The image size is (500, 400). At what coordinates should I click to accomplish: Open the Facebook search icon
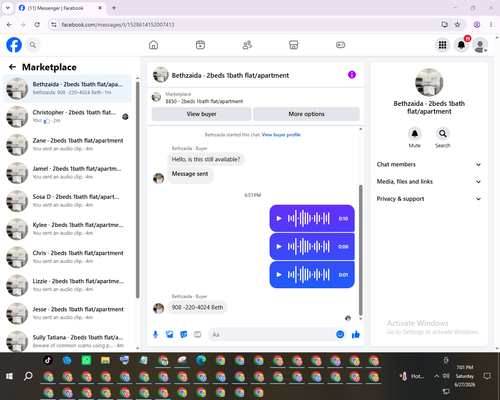coord(33,45)
